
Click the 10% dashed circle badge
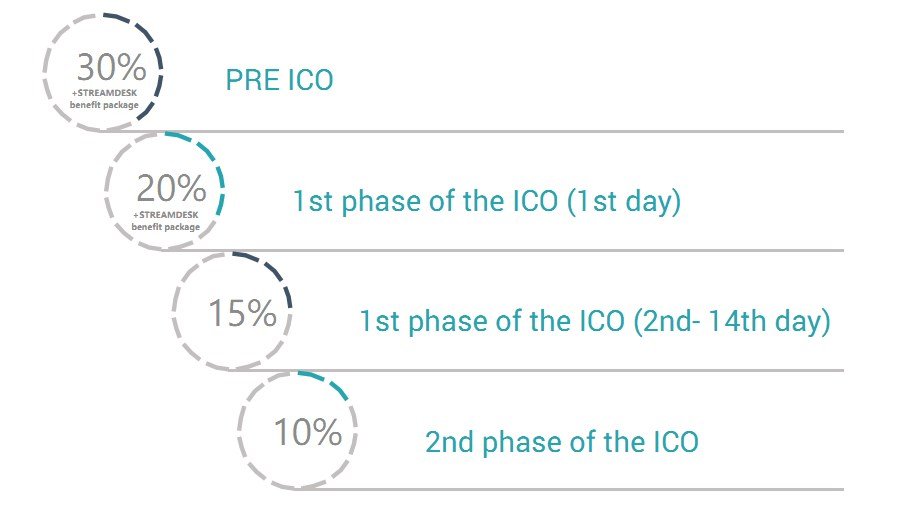(298, 430)
